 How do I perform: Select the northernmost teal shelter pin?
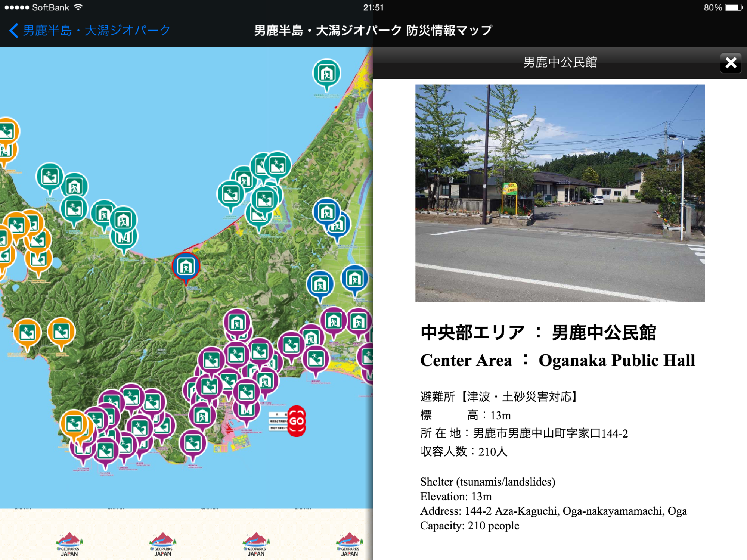click(327, 73)
